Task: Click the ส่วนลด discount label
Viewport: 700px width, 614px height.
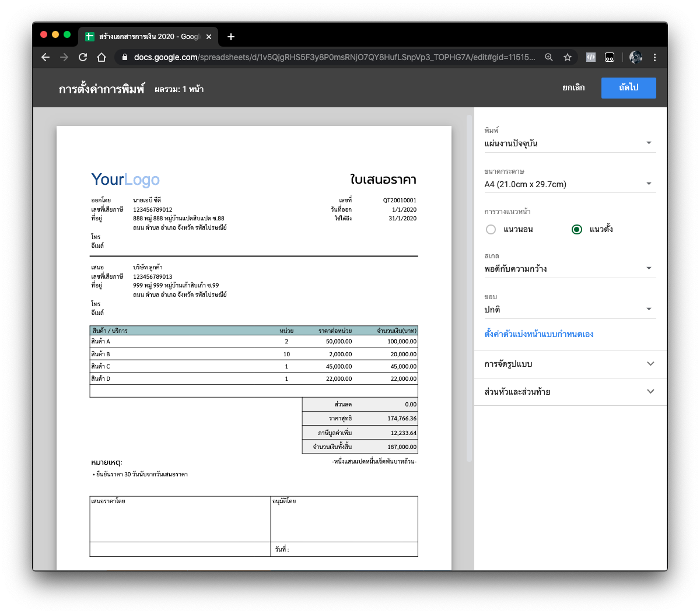Action: 343,404
